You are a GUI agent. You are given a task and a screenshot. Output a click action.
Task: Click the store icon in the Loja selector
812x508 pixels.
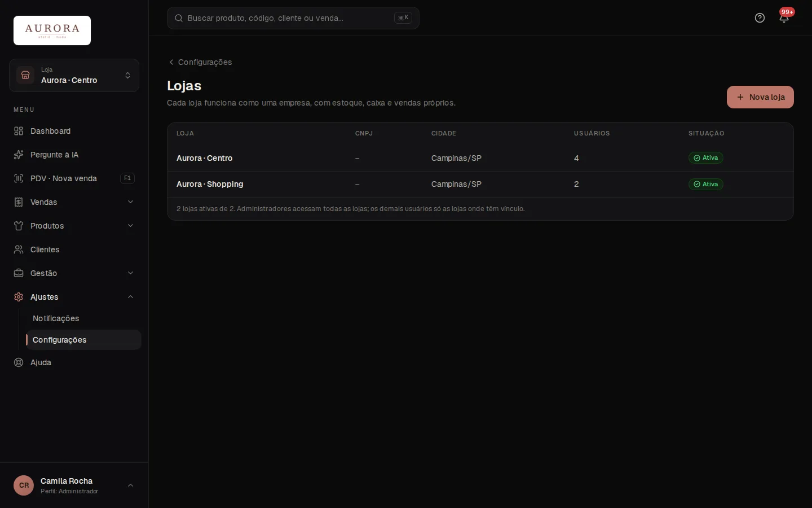pyautogui.click(x=25, y=75)
